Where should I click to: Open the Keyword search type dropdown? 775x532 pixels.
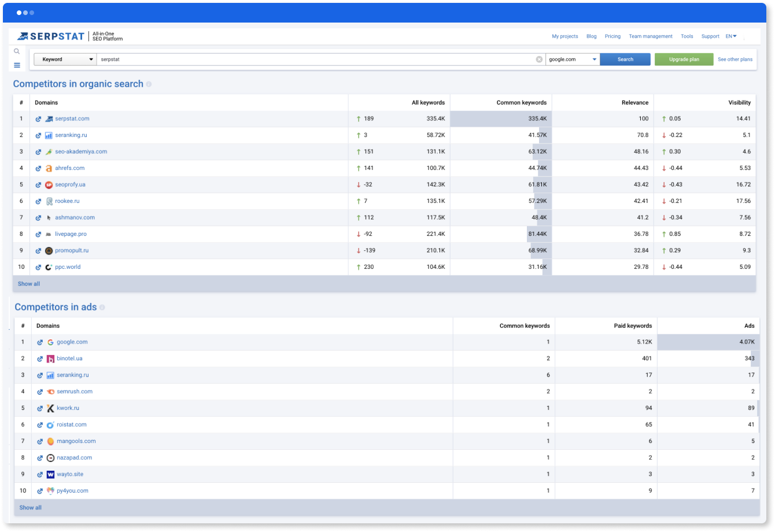(x=65, y=60)
